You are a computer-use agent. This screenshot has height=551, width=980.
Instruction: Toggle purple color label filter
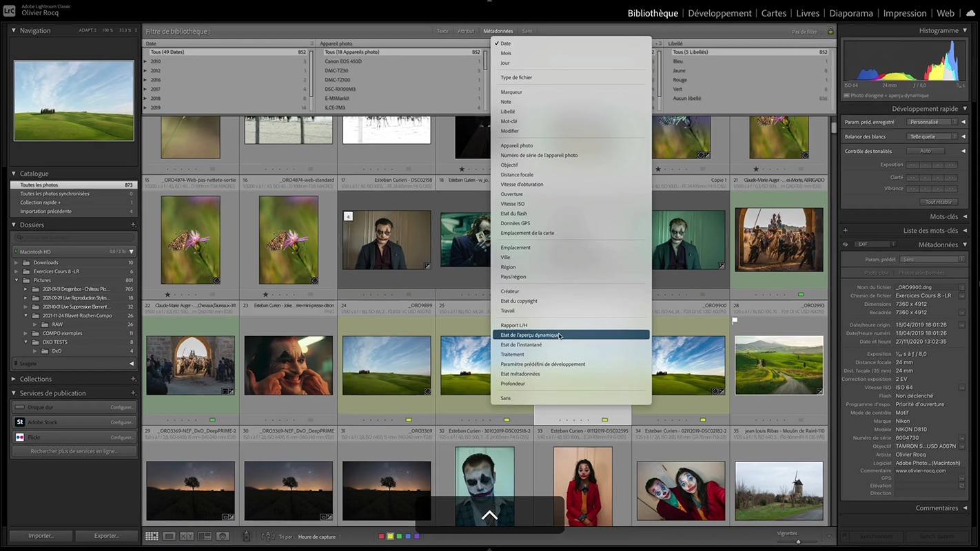click(416, 536)
